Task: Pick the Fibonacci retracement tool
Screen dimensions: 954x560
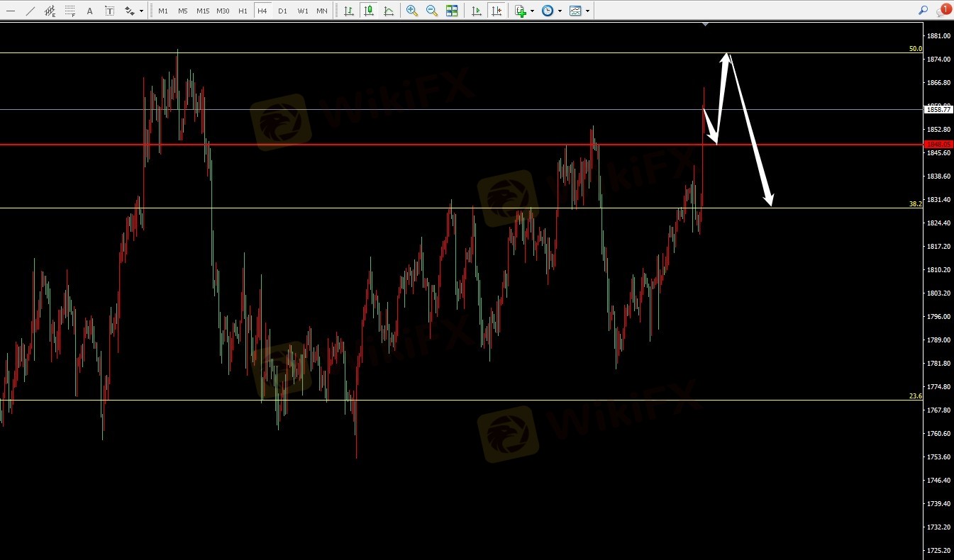Action: click(x=70, y=11)
